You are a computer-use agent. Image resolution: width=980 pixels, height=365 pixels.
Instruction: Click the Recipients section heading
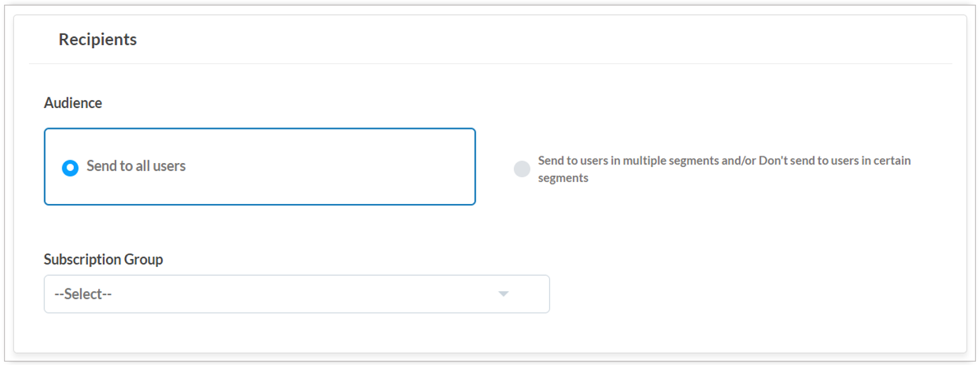coord(97,40)
